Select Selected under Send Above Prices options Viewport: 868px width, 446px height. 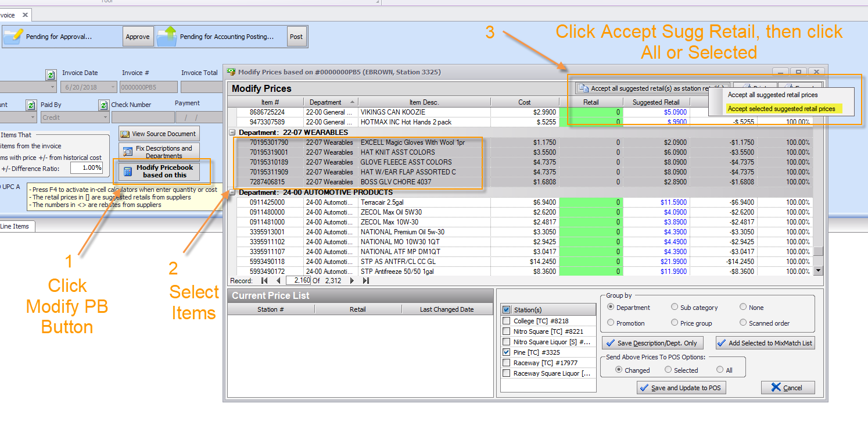[x=668, y=370]
